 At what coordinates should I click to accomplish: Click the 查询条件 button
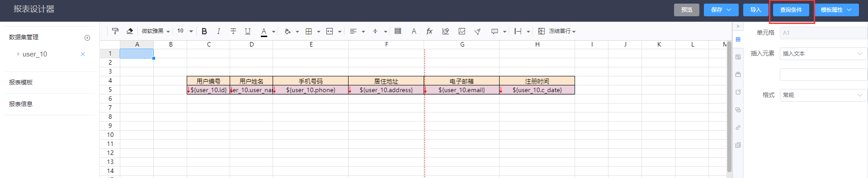[791, 10]
